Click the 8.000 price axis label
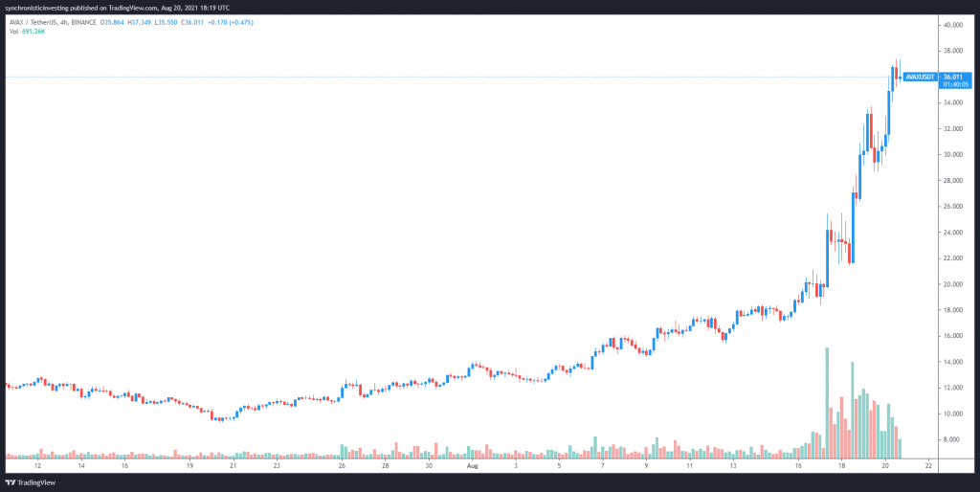This screenshot has width=980, height=492. [950, 439]
